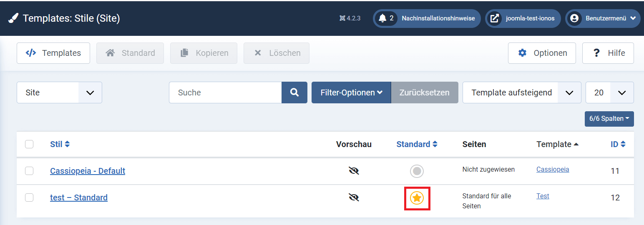Screen dimensions: 644x225
Task: Open the joomla-test-ionos site preview icon
Action: [494, 18]
